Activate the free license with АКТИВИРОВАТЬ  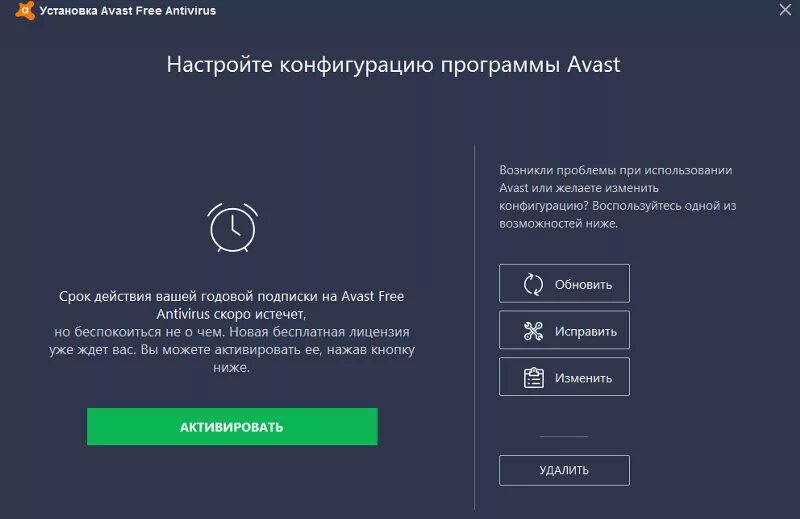tap(232, 427)
